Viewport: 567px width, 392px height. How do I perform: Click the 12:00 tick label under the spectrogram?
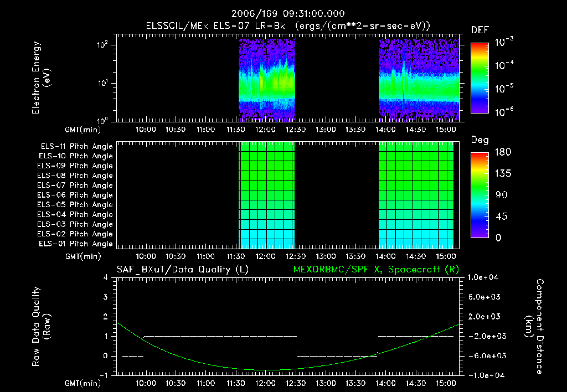[x=265, y=130]
